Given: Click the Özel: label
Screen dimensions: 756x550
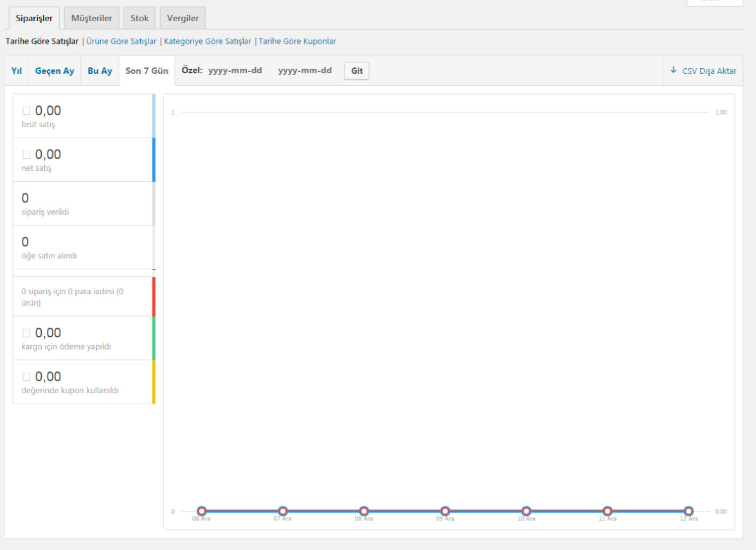Looking at the screenshot, I should coord(192,71).
